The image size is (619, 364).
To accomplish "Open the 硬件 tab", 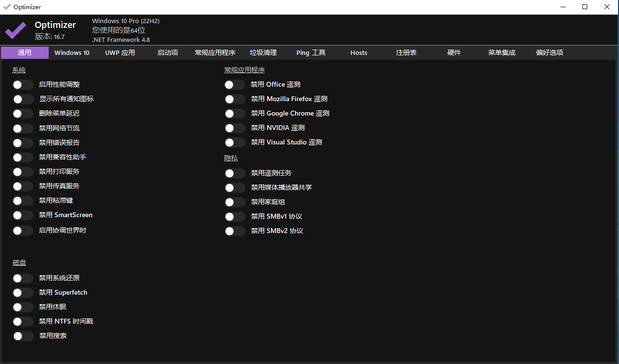I will [x=454, y=53].
